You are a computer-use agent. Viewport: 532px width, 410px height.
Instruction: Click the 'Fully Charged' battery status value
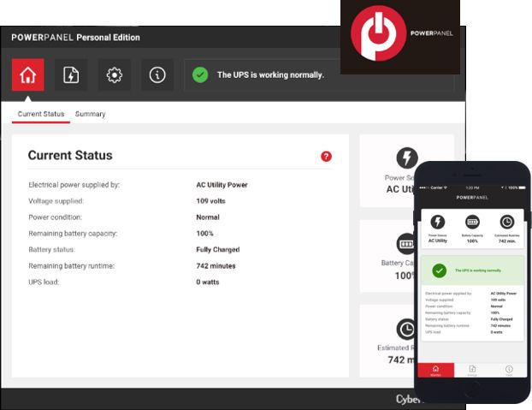tap(218, 250)
